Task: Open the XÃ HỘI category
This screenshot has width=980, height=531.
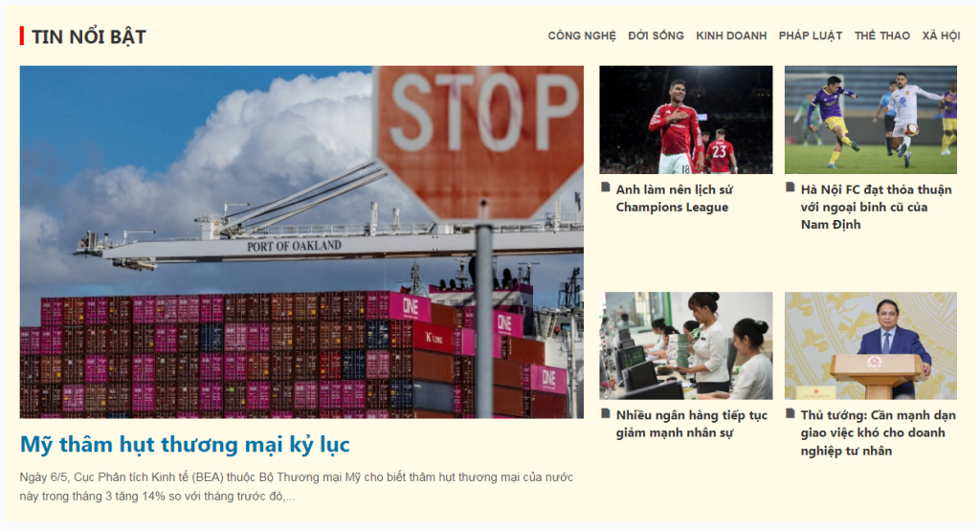Action: [x=941, y=35]
